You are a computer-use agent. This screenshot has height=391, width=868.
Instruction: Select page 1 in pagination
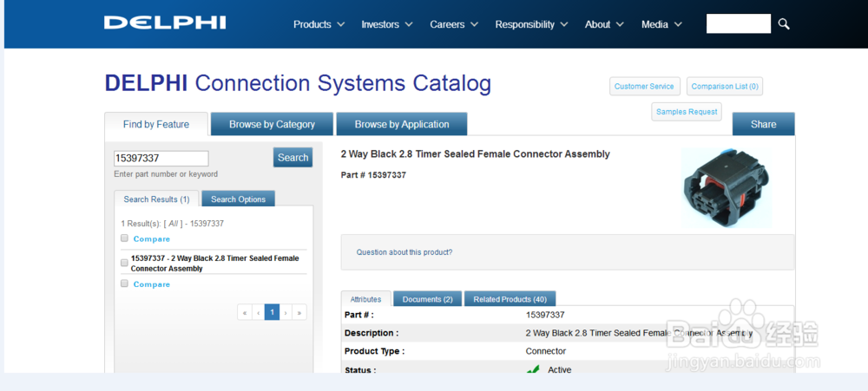coord(272,312)
